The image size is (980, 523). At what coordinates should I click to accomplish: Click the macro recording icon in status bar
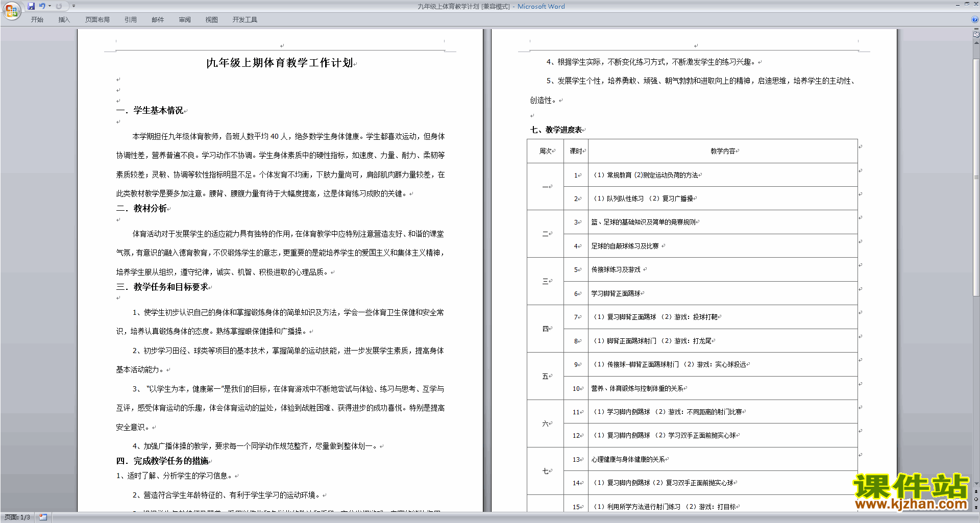point(43,517)
